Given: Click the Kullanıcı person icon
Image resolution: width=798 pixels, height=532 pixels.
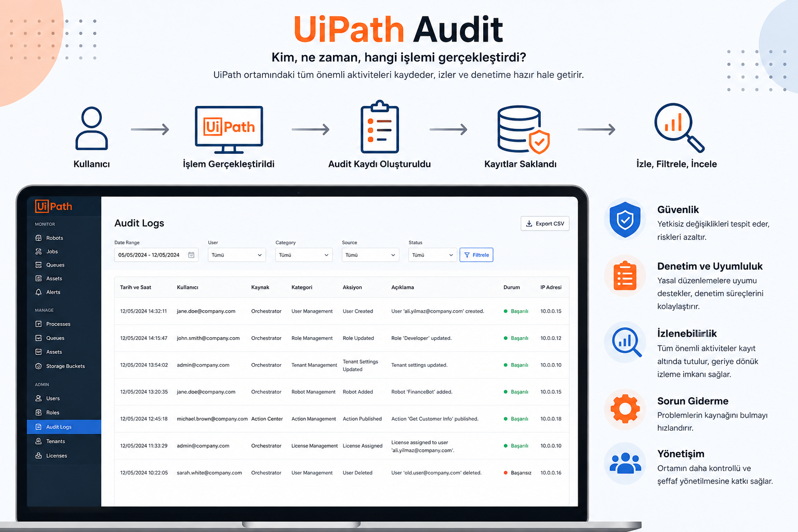Looking at the screenshot, I should (x=91, y=128).
